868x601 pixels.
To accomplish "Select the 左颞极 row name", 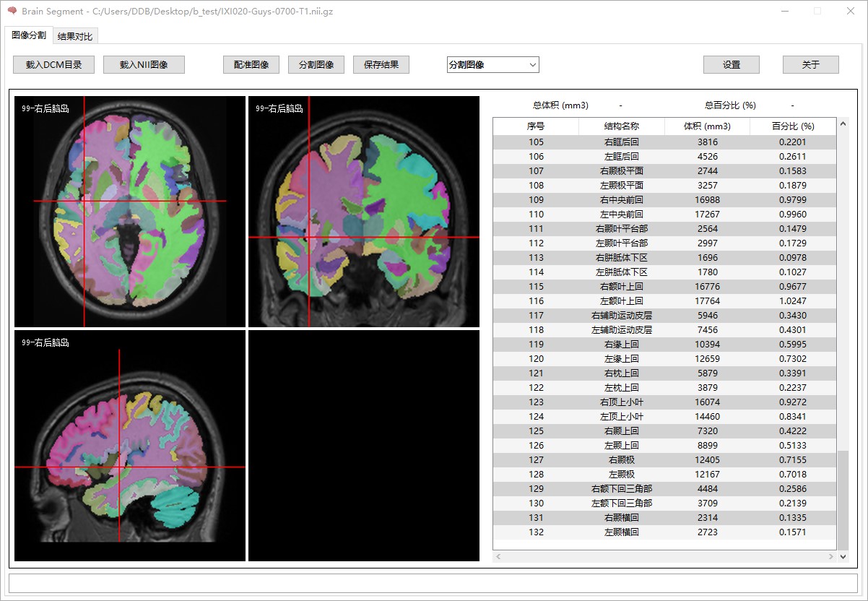I will (x=622, y=475).
